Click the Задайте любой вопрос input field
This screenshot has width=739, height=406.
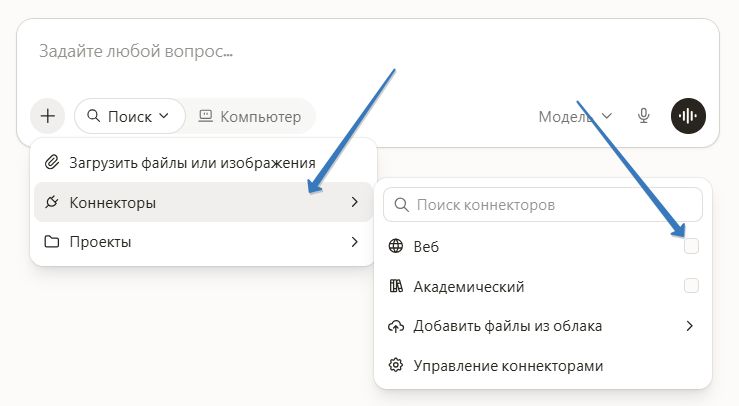[x=368, y=51]
